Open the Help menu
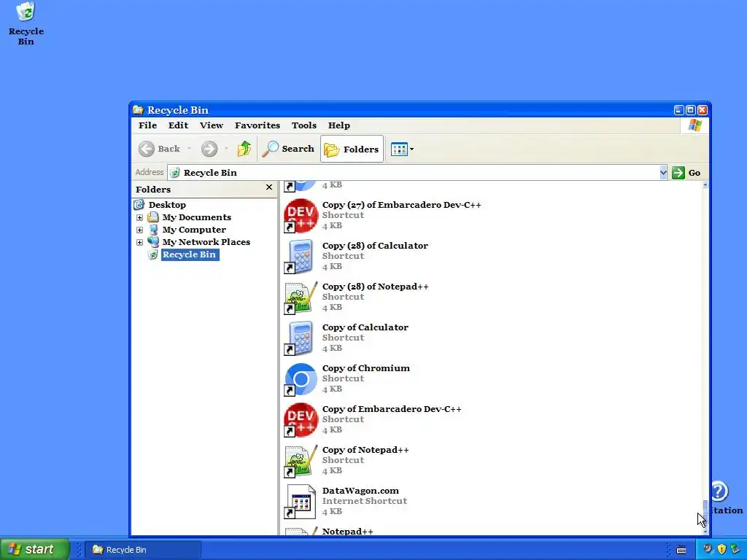747x560 pixels. (x=339, y=125)
